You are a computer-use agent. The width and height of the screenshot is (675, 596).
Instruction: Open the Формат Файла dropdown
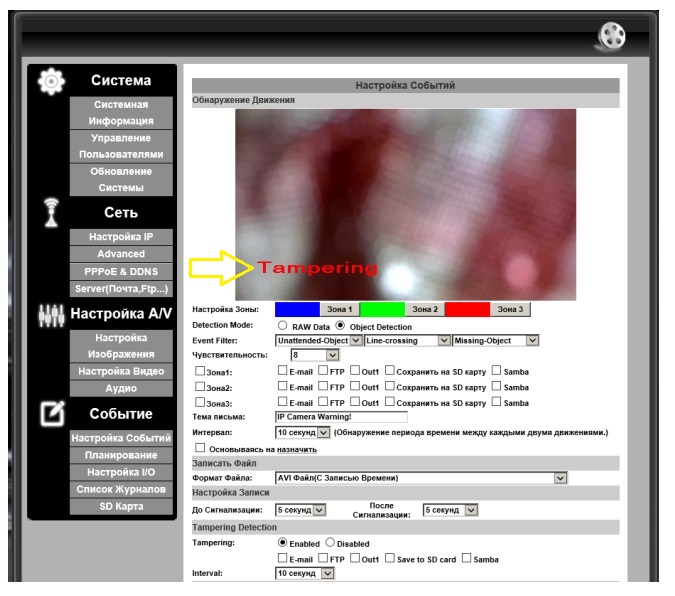421,478
